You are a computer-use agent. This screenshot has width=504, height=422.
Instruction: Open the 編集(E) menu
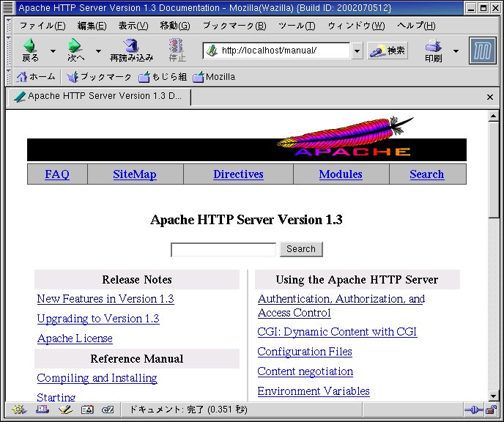click(92, 26)
